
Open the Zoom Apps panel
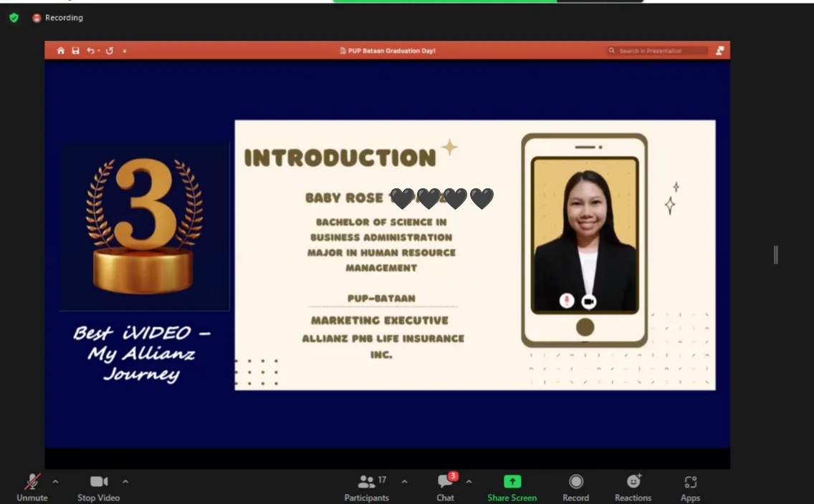(690, 488)
